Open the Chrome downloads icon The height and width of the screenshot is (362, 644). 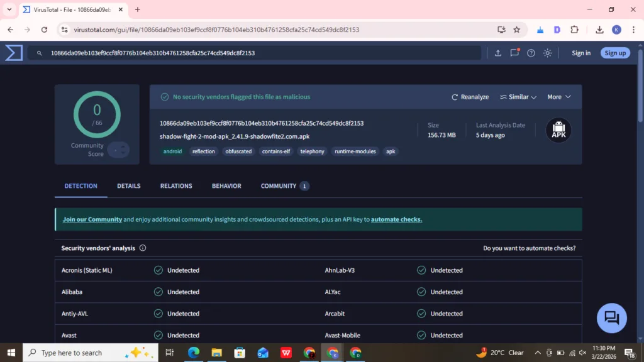click(x=599, y=30)
